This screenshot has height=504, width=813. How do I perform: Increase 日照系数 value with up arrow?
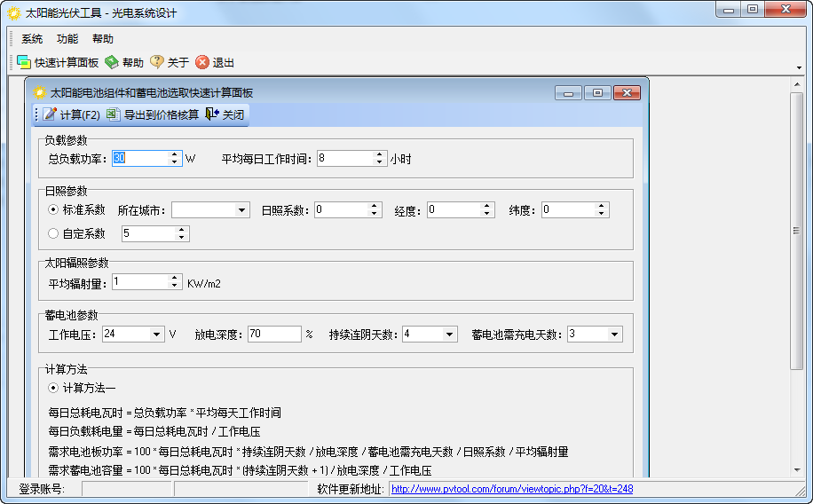click(x=374, y=206)
